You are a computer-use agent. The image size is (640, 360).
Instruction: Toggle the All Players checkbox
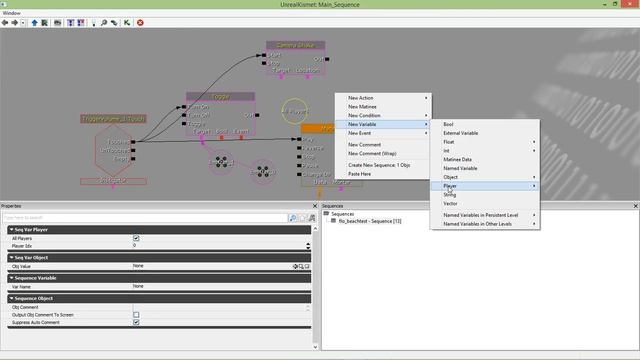[136, 238]
